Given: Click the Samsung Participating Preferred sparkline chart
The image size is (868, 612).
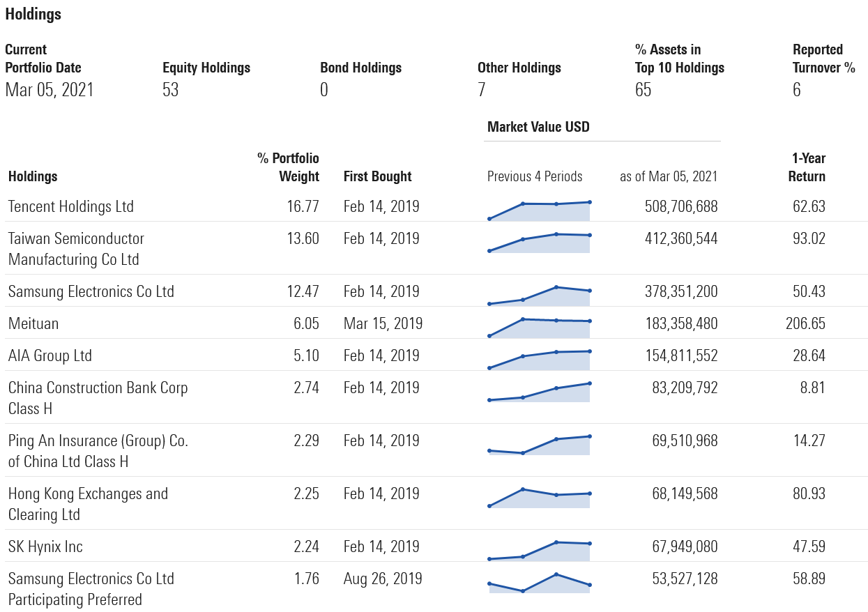Looking at the screenshot, I should pos(540,583).
